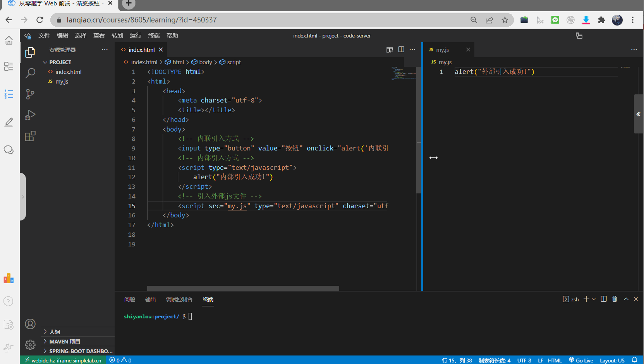Open the 文件 menu
The image size is (644, 364).
pyautogui.click(x=44, y=36)
